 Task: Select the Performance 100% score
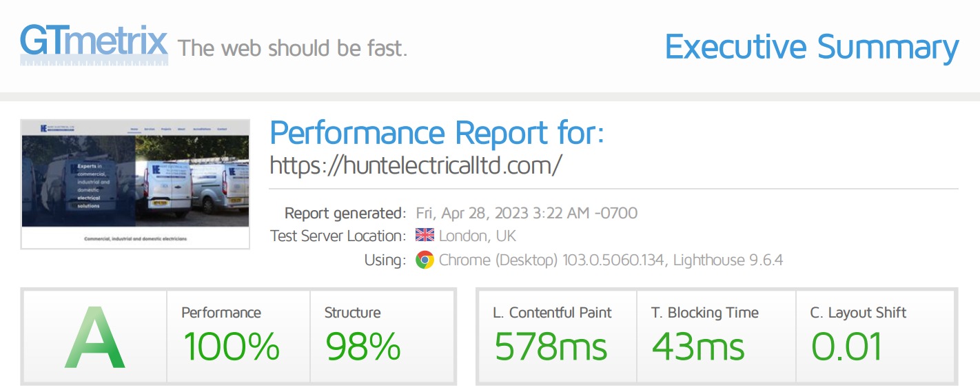tap(231, 346)
